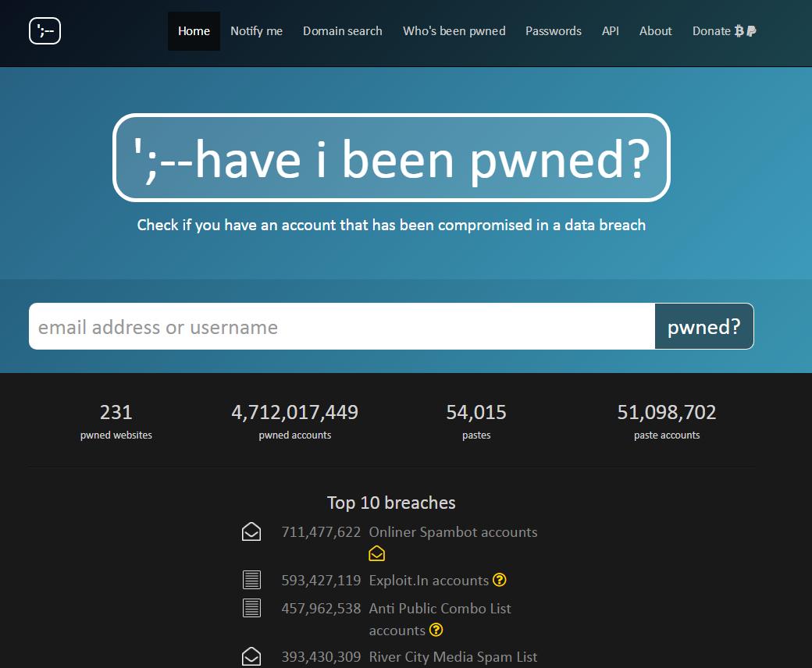This screenshot has height=668, width=812.
Task: Click the question mark icon after Exploit.In accounts
Action: coord(499,580)
